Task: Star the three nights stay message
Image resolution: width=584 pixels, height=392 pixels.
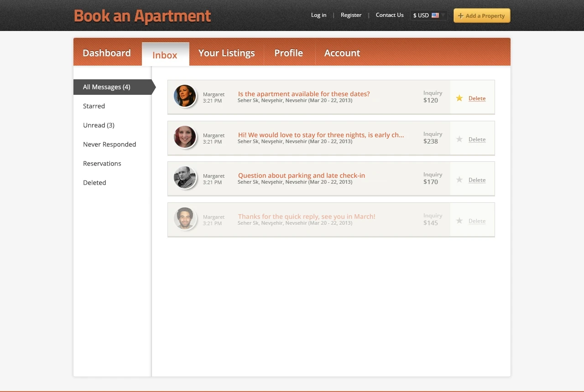Action: click(x=459, y=139)
